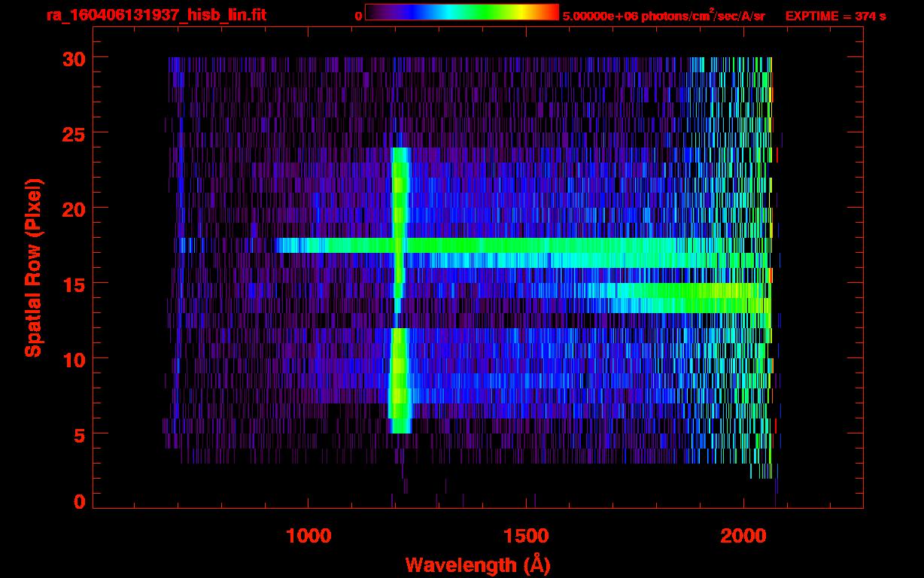Click the 1000 wavelength tick label

(x=308, y=536)
